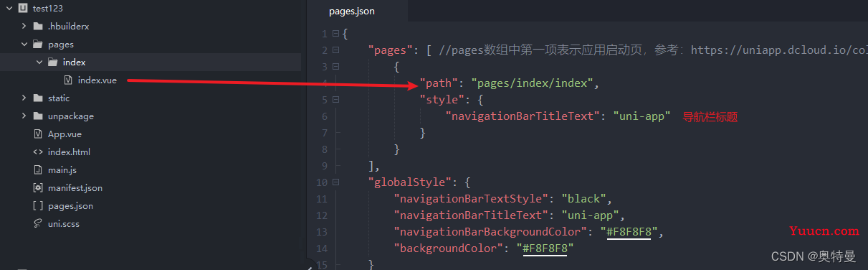The height and width of the screenshot is (270, 868).
Task: Fold the globalStyle block at line 10
Action: pos(335,182)
